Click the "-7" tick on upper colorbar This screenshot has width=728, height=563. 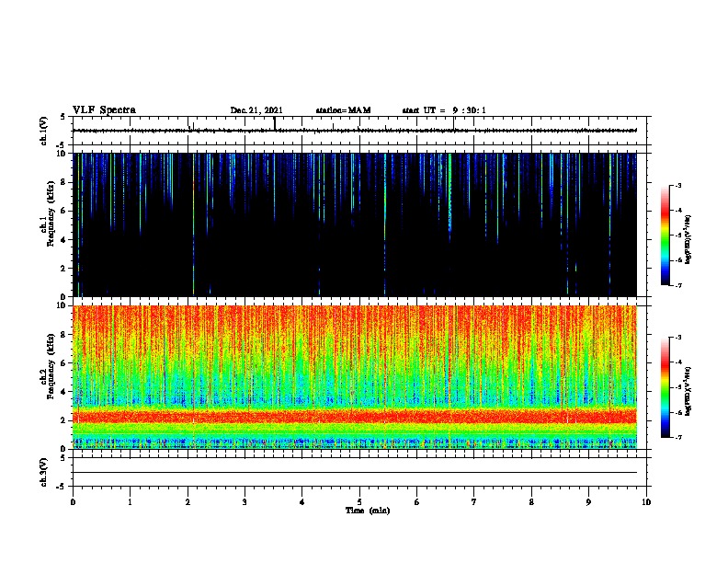[x=678, y=285]
